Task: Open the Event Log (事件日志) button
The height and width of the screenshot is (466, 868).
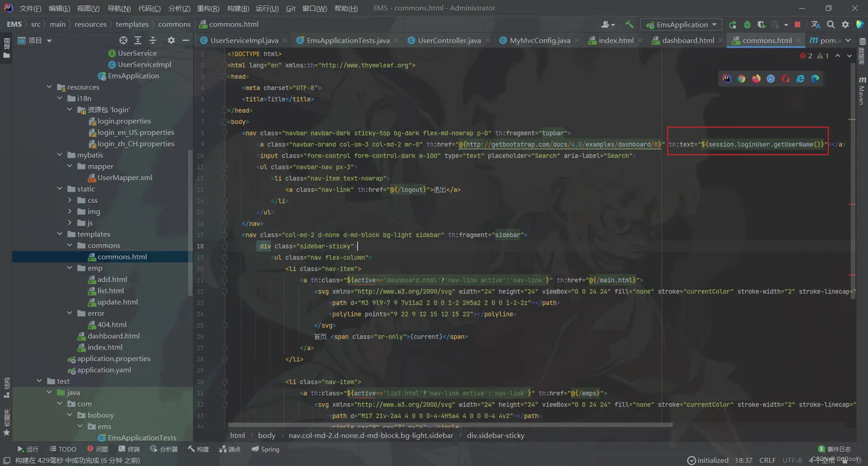Action: [x=834, y=449]
